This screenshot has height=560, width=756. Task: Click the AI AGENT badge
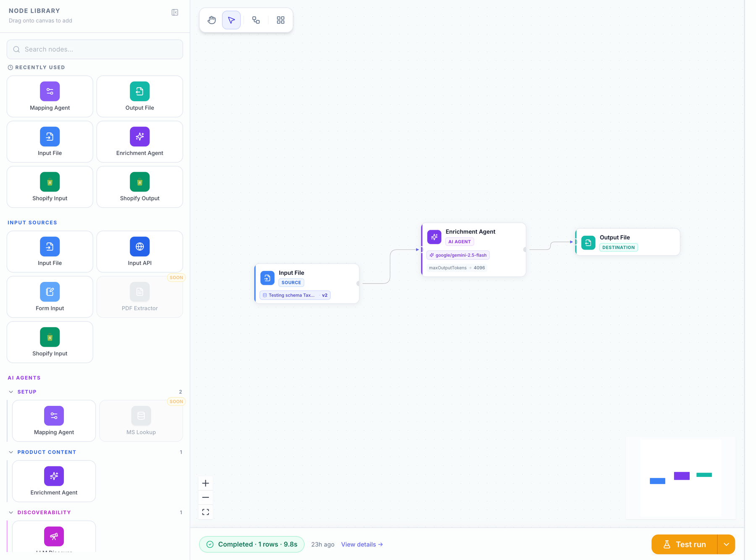(x=459, y=242)
